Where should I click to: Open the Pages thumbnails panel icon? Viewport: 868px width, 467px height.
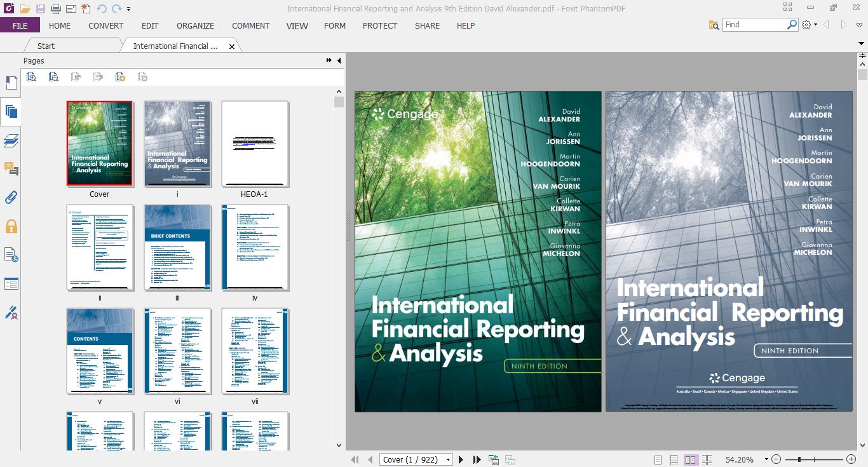tap(11, 112)
